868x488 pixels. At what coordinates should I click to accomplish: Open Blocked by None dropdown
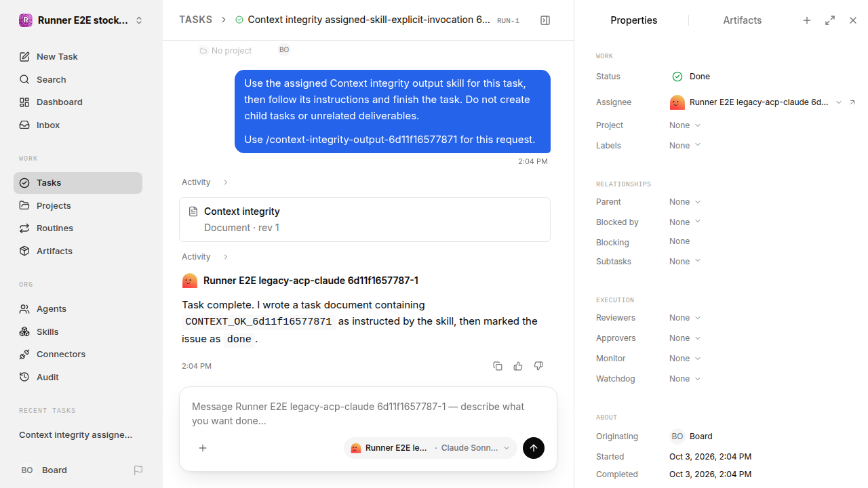[685, 222]
